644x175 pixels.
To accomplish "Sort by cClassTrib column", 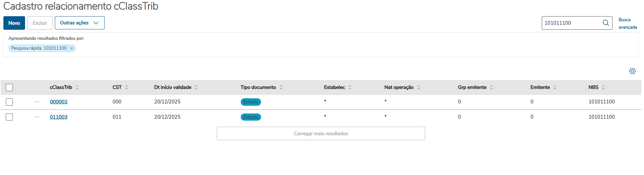I will (77, 87).
